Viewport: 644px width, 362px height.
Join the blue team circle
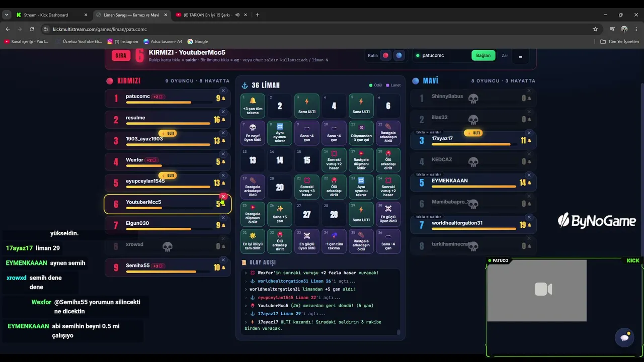[399, 55]
